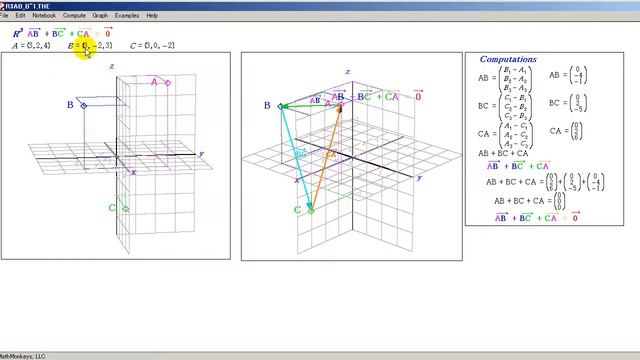
Task: Click the R³ label in header equation
Action: tap(18, 33)
